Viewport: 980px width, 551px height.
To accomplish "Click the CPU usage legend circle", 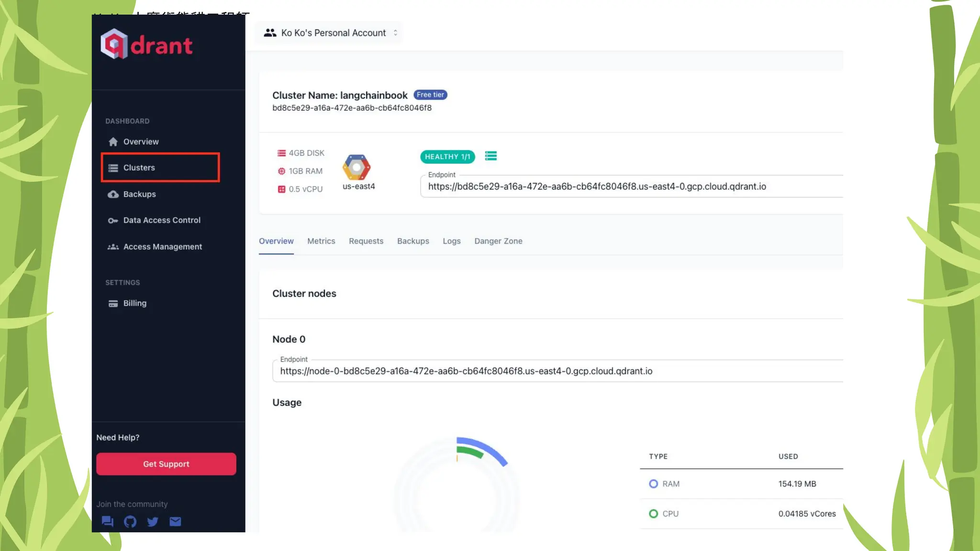I will pos(653,514).
